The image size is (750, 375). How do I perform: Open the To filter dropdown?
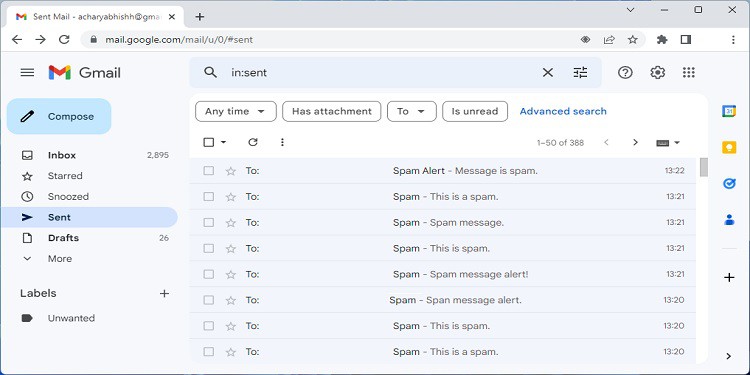pyautogui.click(x=412, y=111)
